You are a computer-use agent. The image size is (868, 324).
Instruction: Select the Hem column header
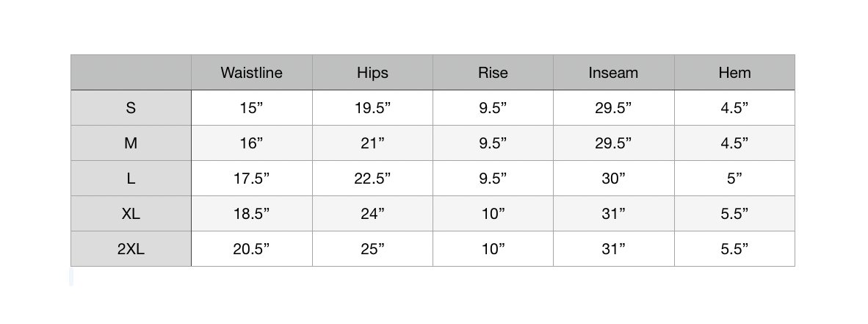click(734, 73)
